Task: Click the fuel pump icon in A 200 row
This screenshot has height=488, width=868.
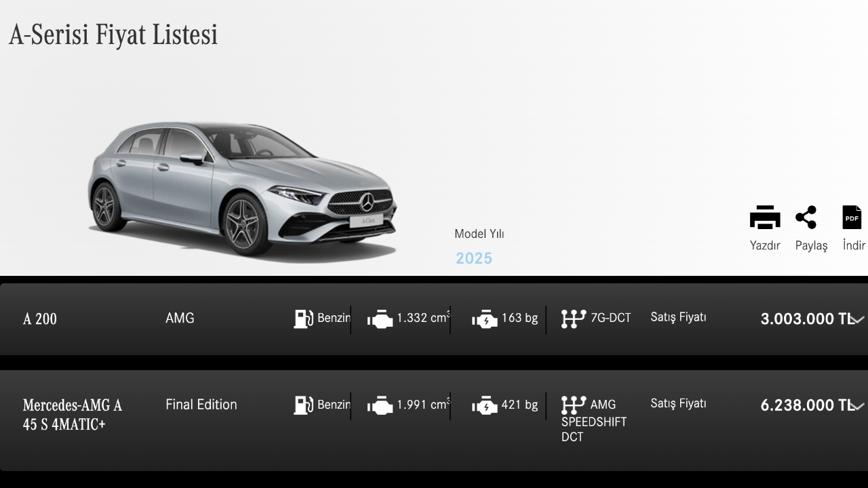Action: click(x=303, y=319)
